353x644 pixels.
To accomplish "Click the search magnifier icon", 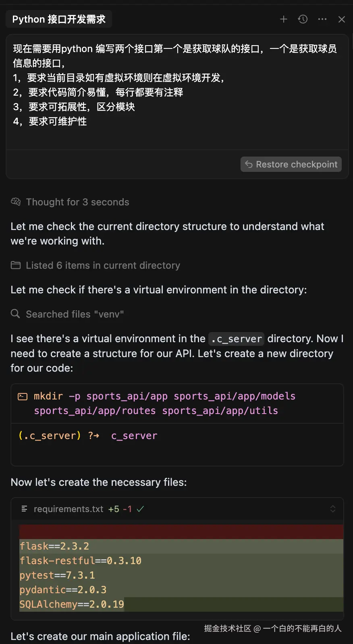I will click(x=15, y=314).
